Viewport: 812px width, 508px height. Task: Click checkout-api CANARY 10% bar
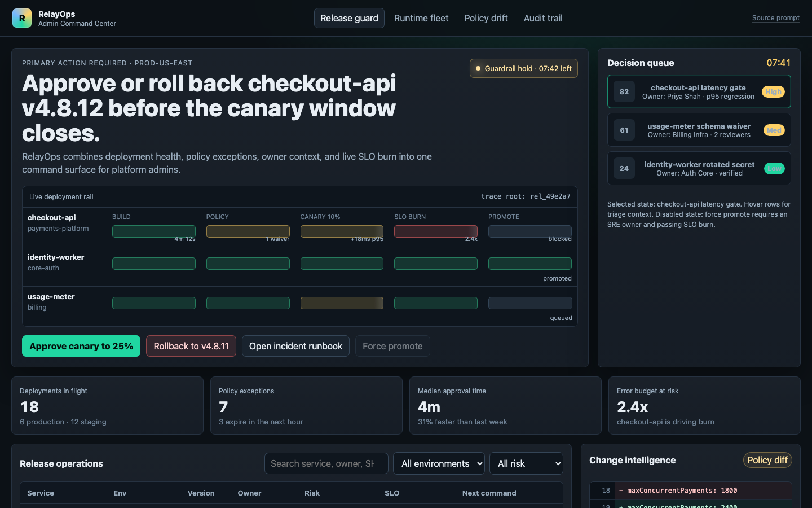[x=342, y=231]
